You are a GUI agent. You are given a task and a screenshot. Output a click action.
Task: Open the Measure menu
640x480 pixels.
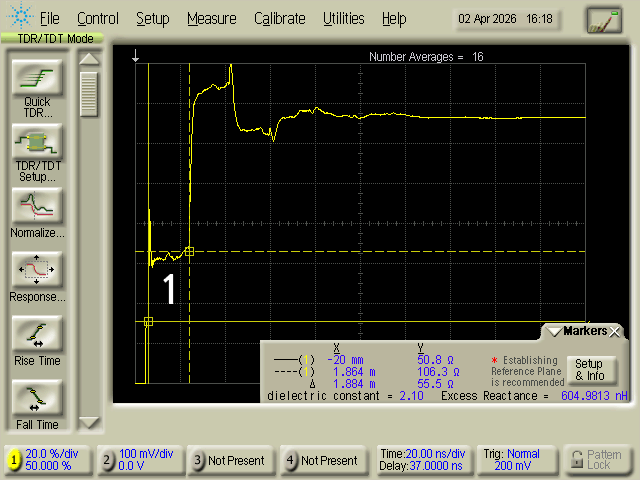pos(211,18)
